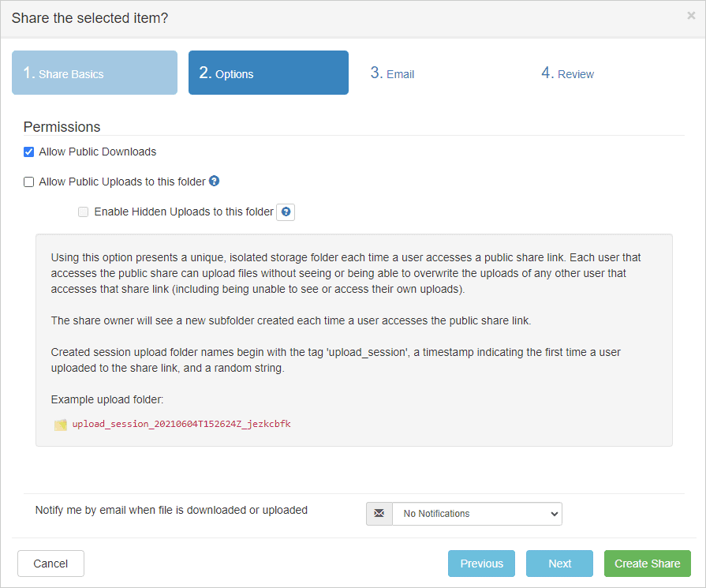Uncheck Allow Public Downloads
The image size is (706, 588).
(29, 152)
